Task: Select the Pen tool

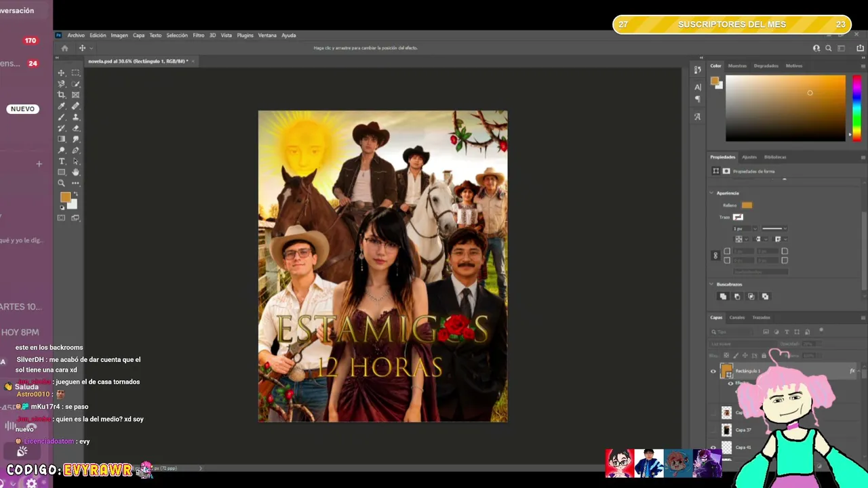Action: pos(75,150)
